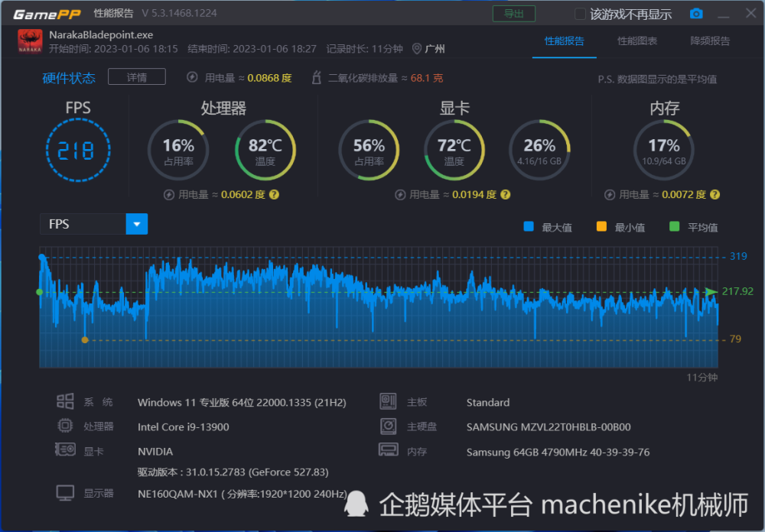Click the camera screenshot icon
765x532 pixels.
[696, 14]
